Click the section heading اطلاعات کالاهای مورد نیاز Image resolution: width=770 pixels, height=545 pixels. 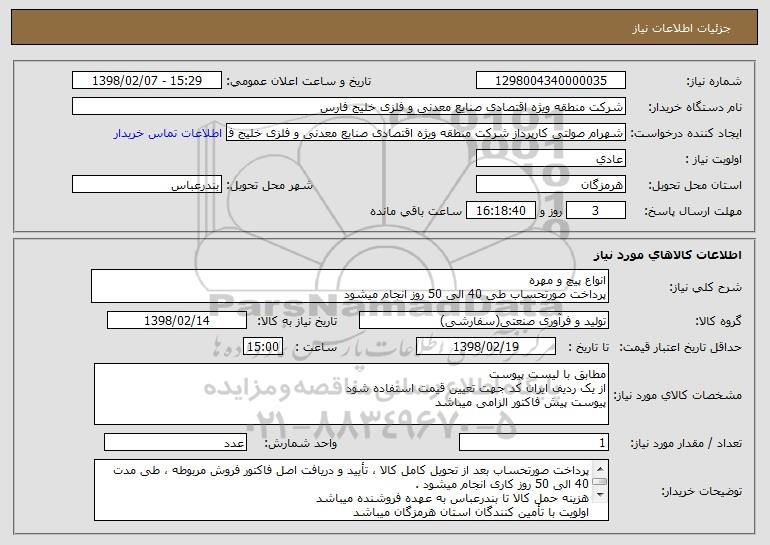667,255
